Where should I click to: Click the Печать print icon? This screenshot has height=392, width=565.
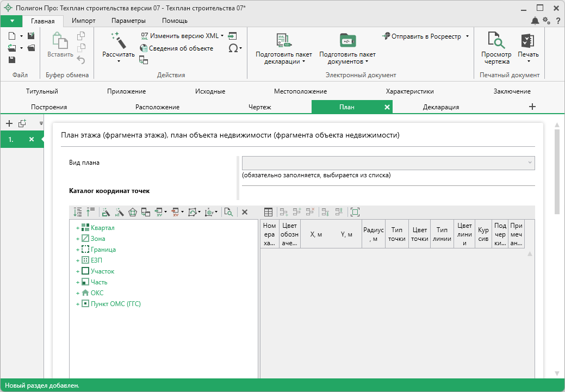click(x=527, y=40)
